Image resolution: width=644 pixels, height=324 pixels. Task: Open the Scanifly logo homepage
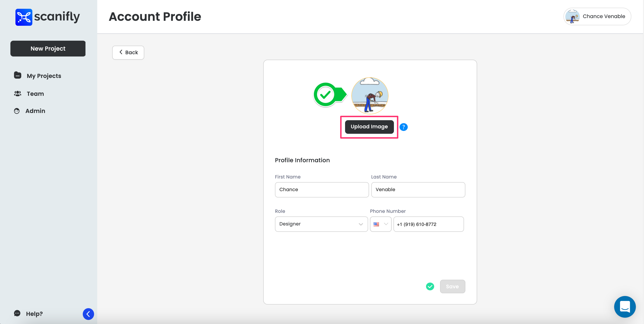(x=47, y=17)
